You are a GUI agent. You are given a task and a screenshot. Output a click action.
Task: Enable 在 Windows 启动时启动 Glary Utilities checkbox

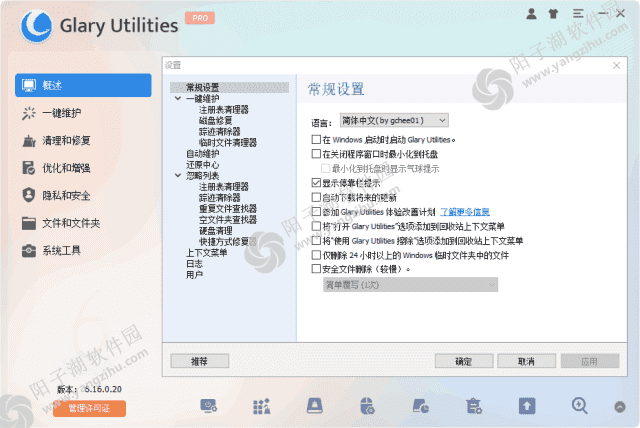[x=316, y=140]
